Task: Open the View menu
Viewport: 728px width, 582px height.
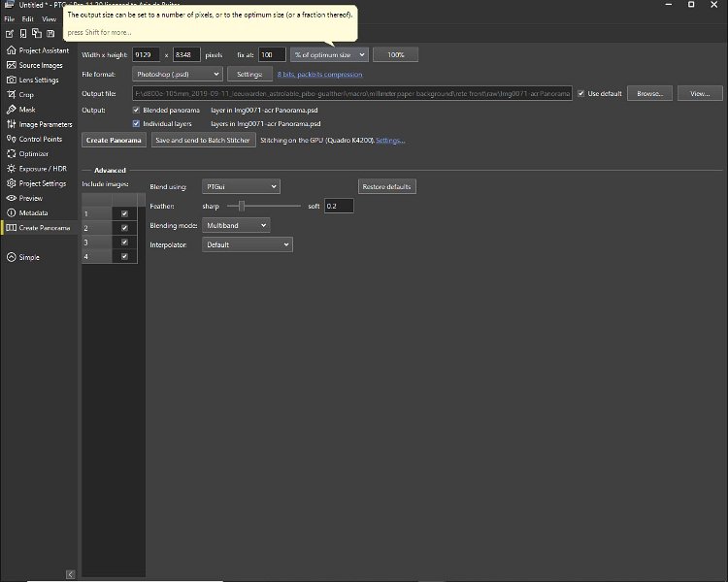Action: (49, 19)
